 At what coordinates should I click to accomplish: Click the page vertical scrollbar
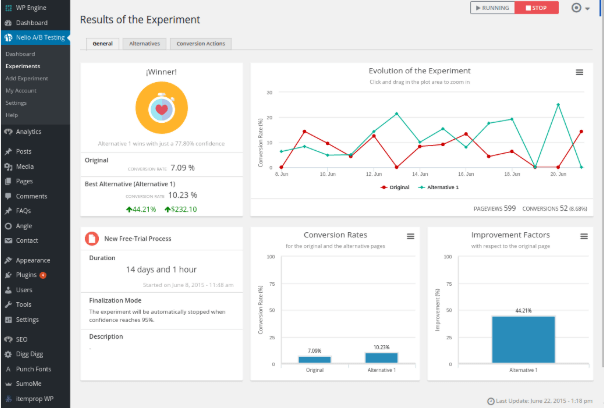click(601, 193)
